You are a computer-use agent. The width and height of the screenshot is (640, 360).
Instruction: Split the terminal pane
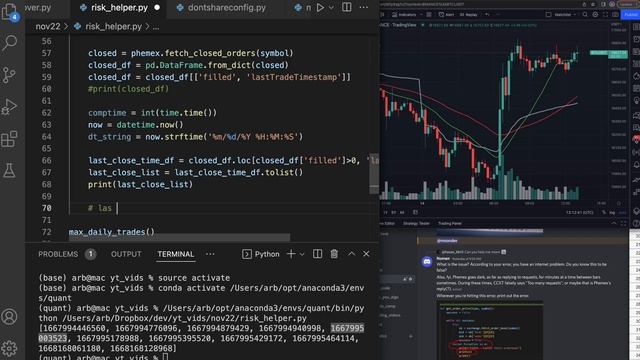click(317, 254)
